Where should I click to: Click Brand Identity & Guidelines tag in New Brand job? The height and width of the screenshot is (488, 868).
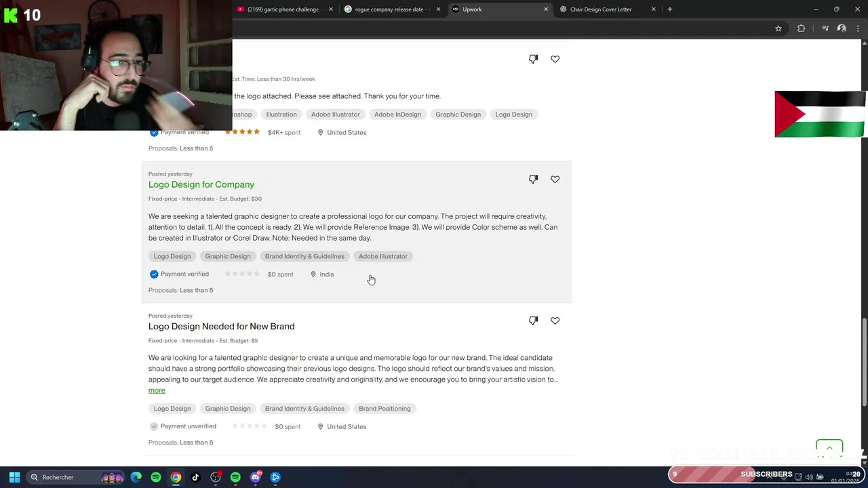coord(304,409)
